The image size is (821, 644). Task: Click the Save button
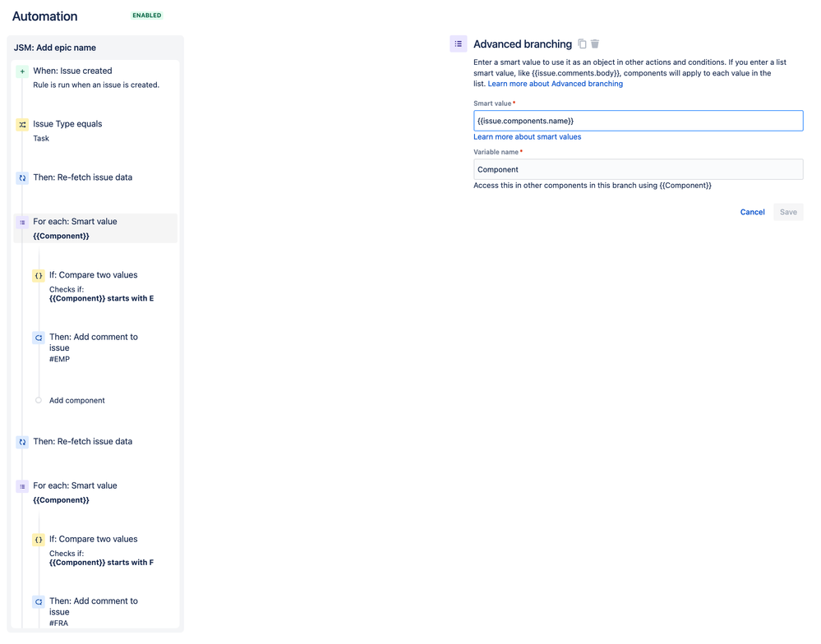(x=787, y=212)
